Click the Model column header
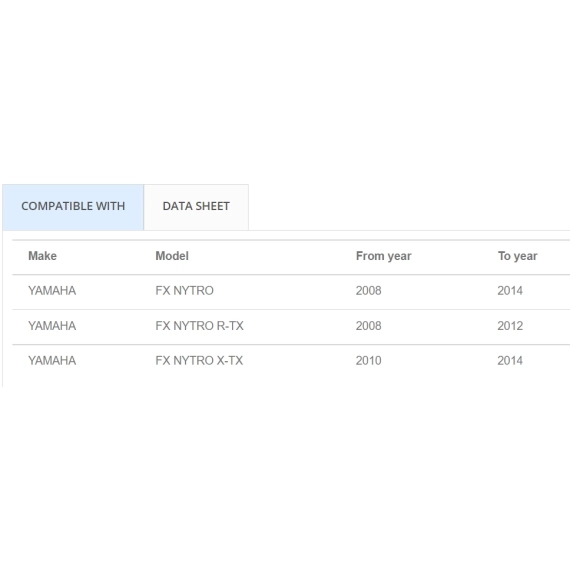Viewport: 570px width, 570px height. (x=172, y=256)
